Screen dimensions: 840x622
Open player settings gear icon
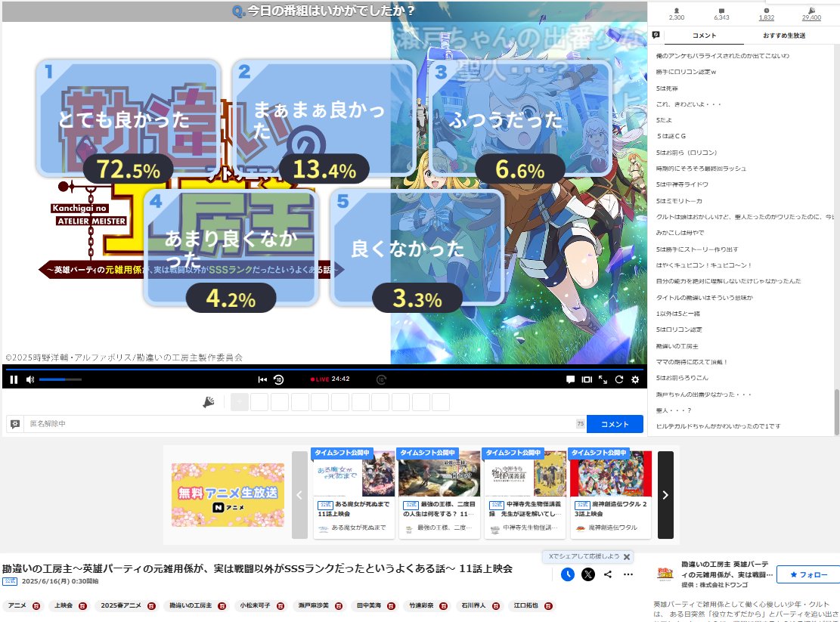(635, 379)
